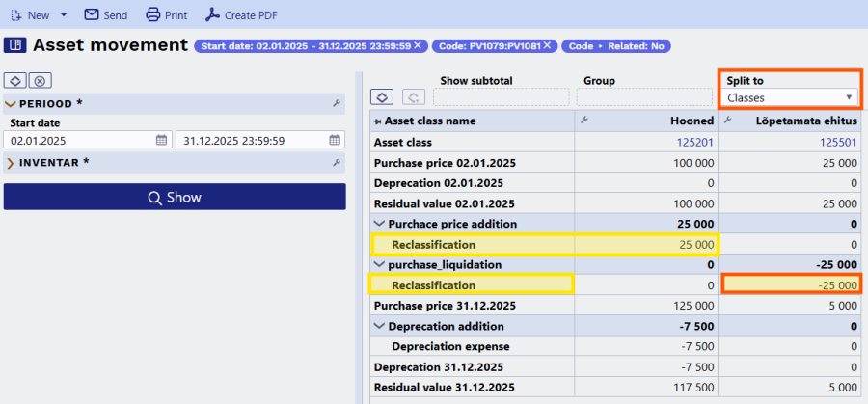Click Residual value 02.01.2025 row label
Viewport: 868px width, 404px height.
point(445,203)
